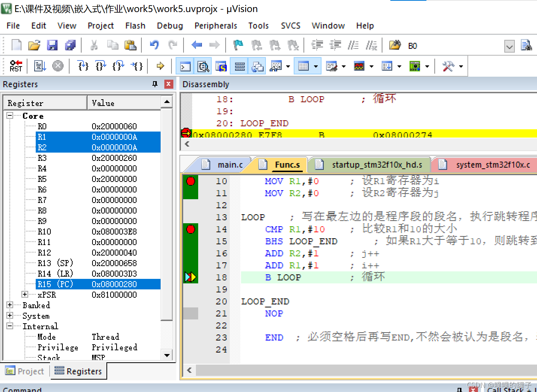537x392 pixels.
Task: Click the Register column header
Action: point(46,103)
